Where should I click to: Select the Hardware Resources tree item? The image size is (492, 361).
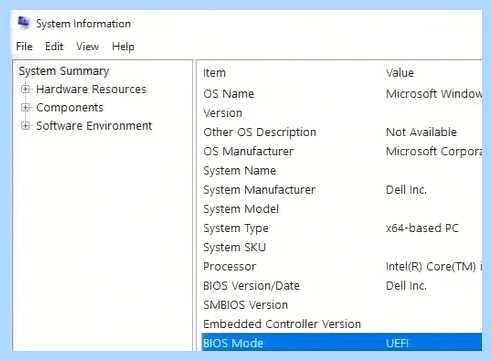pos(91,89)
